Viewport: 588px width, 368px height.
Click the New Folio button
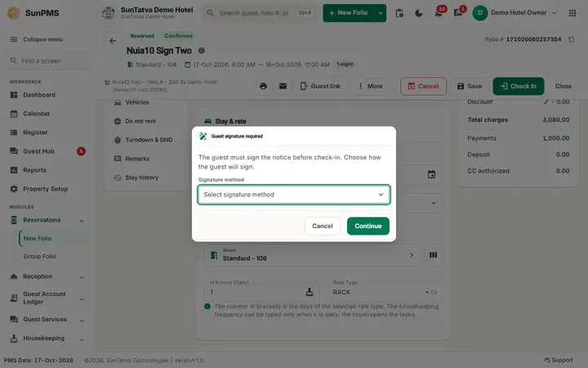[349, 13]
